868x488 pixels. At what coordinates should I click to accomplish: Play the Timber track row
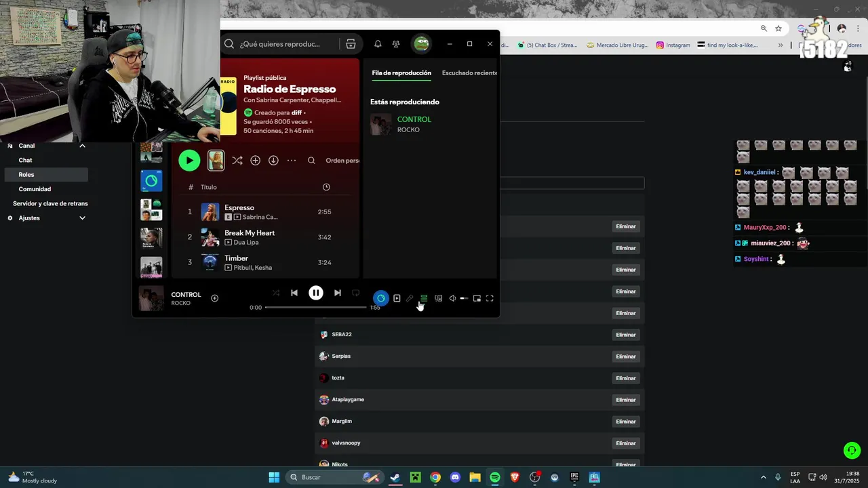click(265, 262)
